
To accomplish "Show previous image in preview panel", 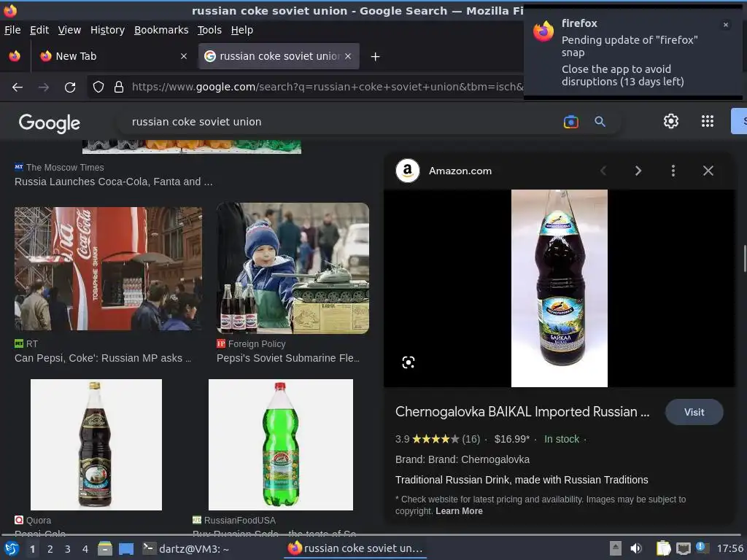I will coord(603,171).
